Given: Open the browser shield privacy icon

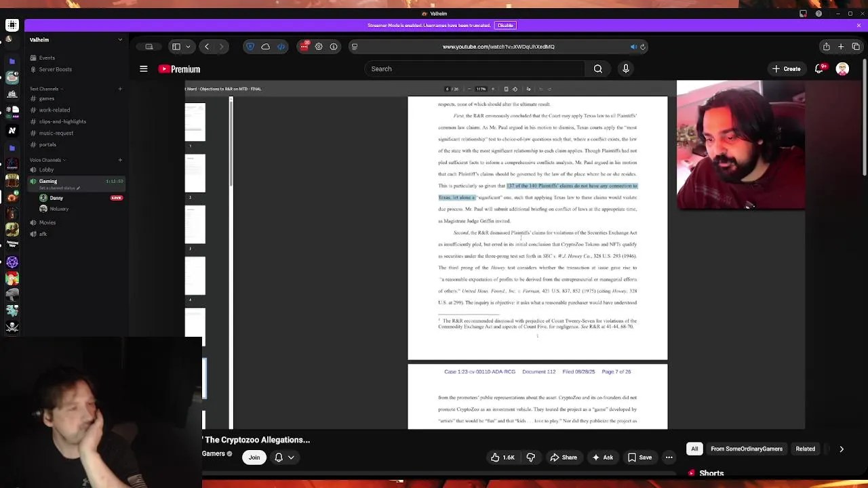Looking at the screenshot, I should click(250, 47).
